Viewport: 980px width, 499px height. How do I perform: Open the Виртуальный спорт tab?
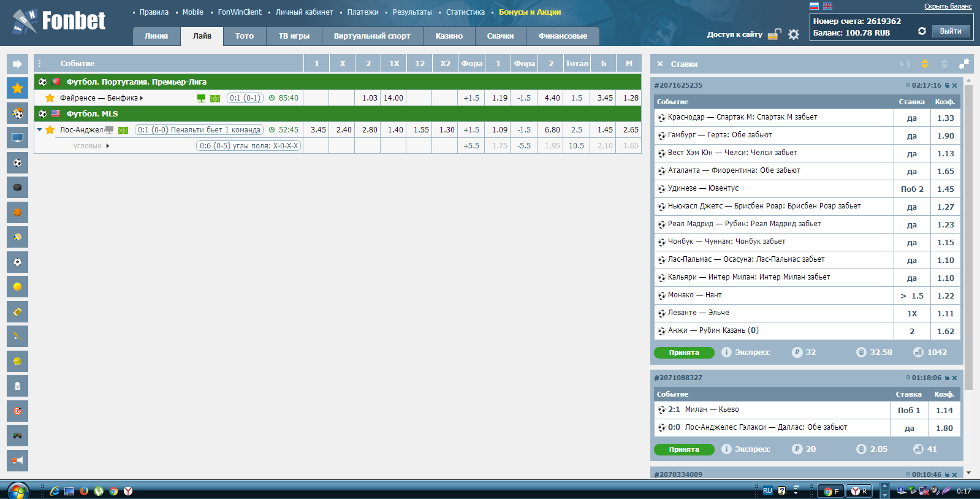click(x=372, y=36)
